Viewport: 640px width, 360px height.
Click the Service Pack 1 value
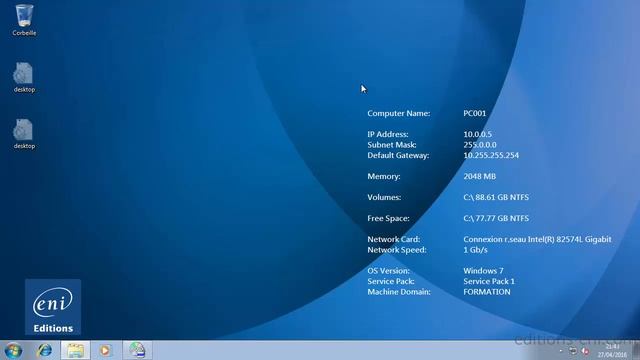click(x=489, y=282)
